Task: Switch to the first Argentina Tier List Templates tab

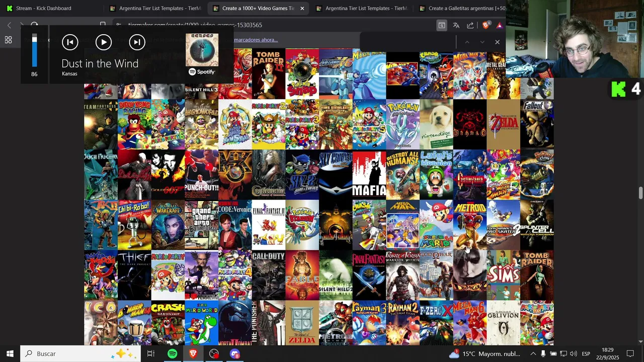Action: point(155,8)
